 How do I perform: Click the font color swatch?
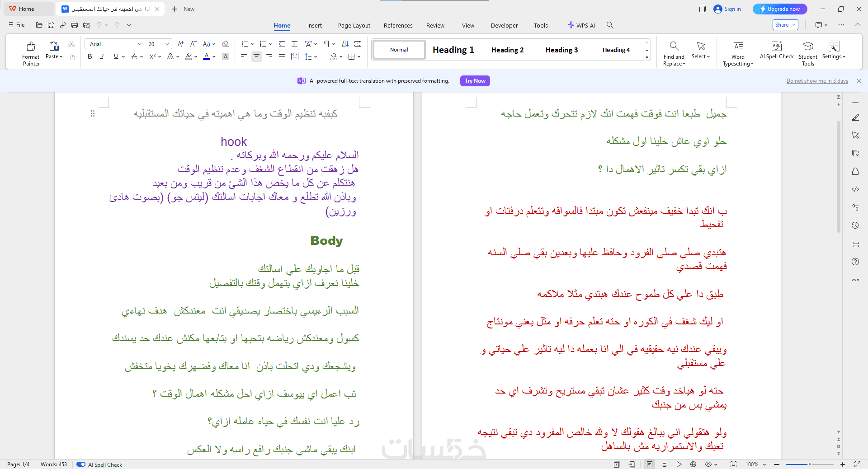pos(207,56)
